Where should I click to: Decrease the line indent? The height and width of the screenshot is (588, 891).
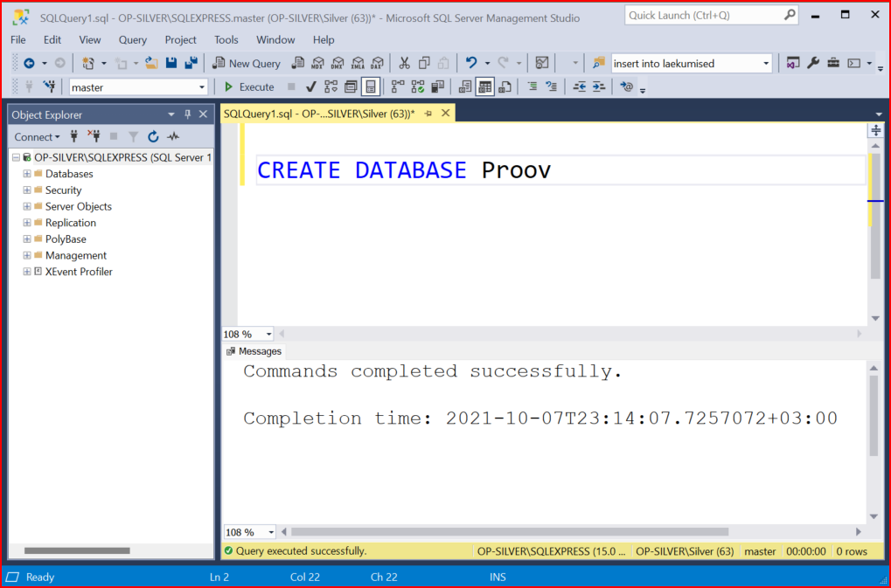coord(579,86)
